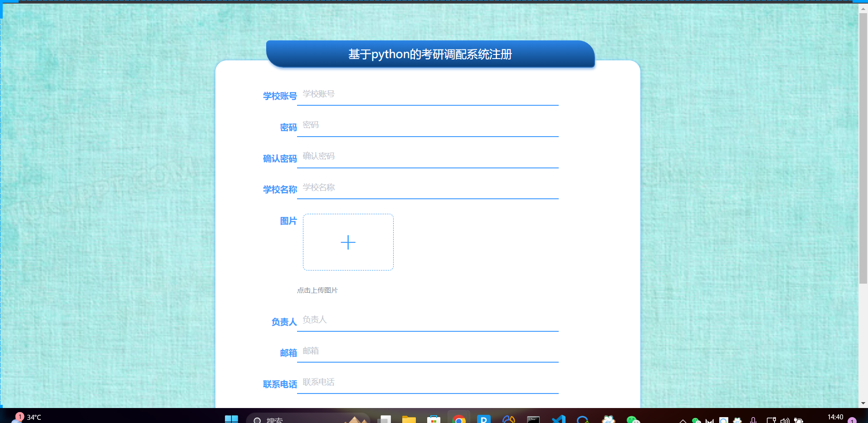Screen dimensions: 868x423
Task: Open Visual Studio Code from the taskbar
Action: [558, 418]
